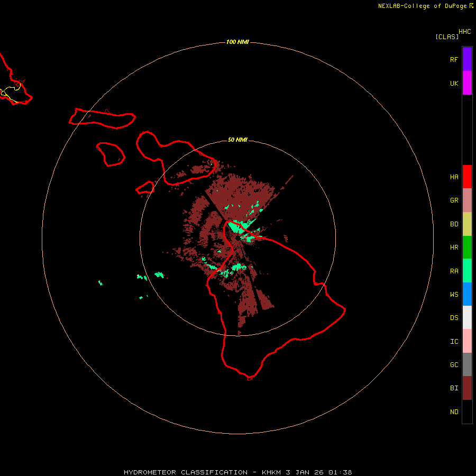Click the DS white legend swatch

[x=467, y=317]
